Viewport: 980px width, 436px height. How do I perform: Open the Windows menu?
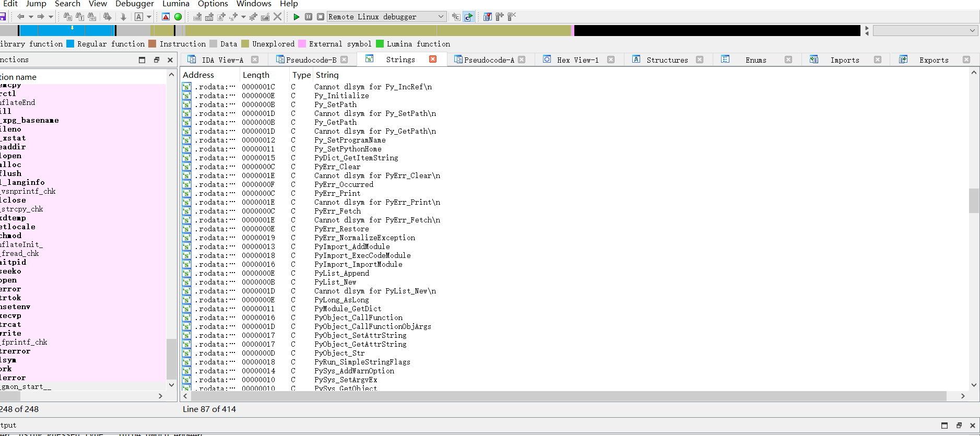click(254, 4)
